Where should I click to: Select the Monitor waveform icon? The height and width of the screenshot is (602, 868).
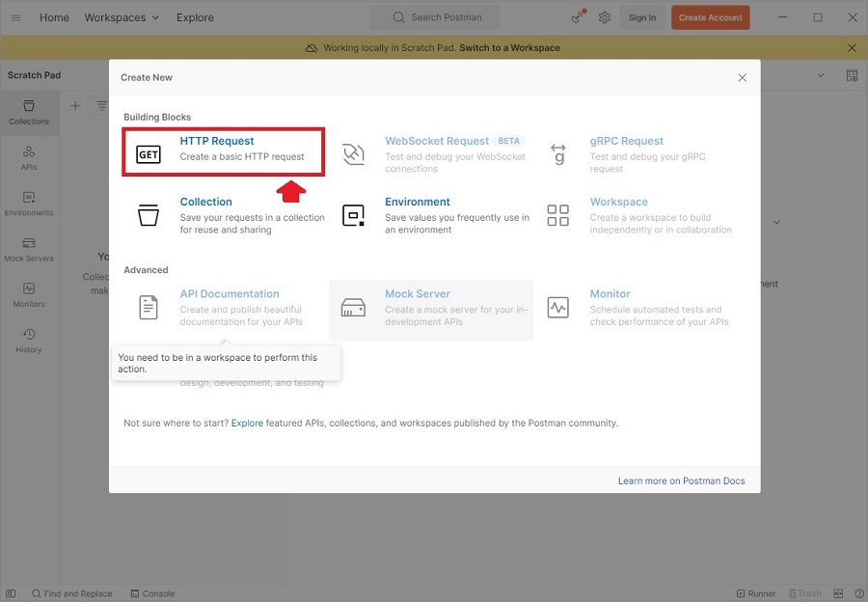click(558, 308)
